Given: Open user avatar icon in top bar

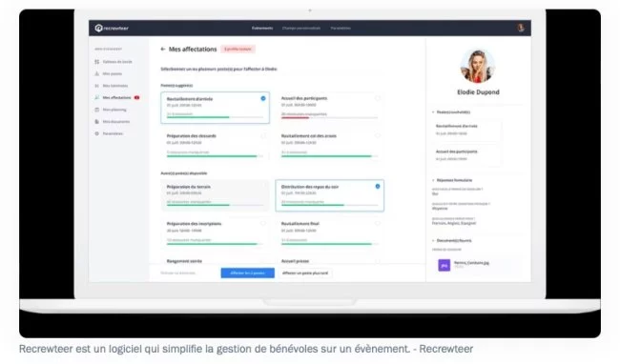Looking at the screenshot, I should 521,28.
